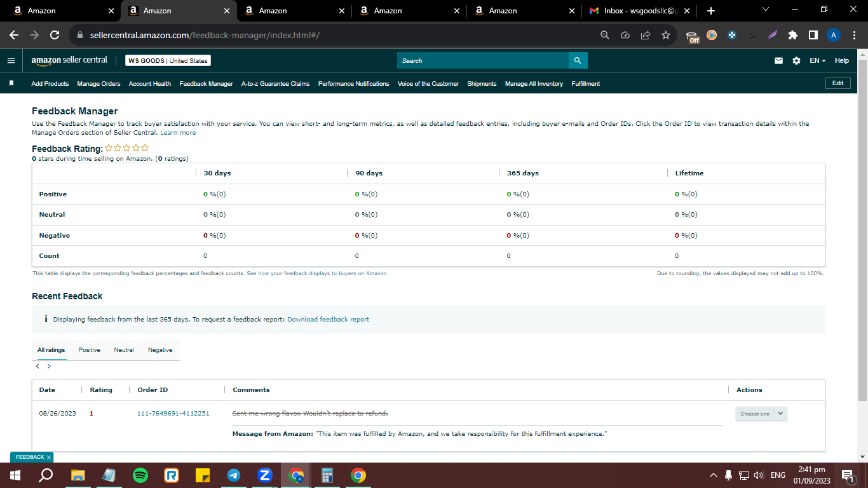The height and width of the screenshot is (488, 868).
Task: Open Spotify from the taskbar
Action: [x=140, y=475]
